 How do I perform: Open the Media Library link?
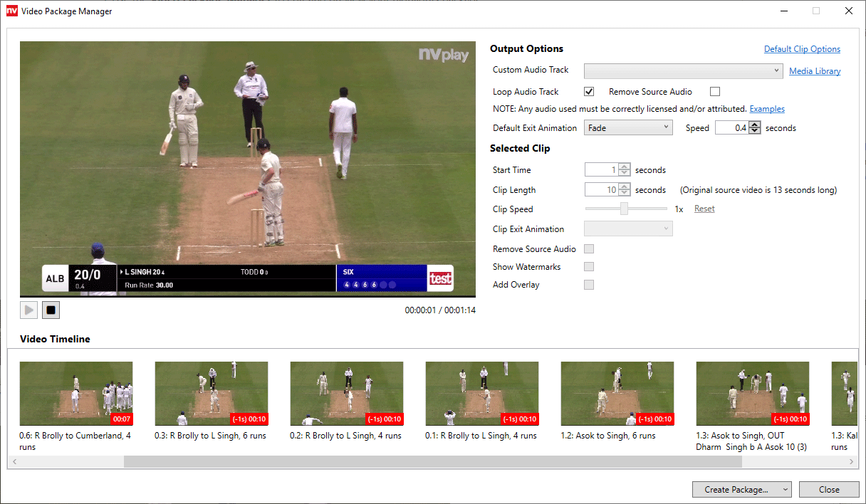coord(815,71)
